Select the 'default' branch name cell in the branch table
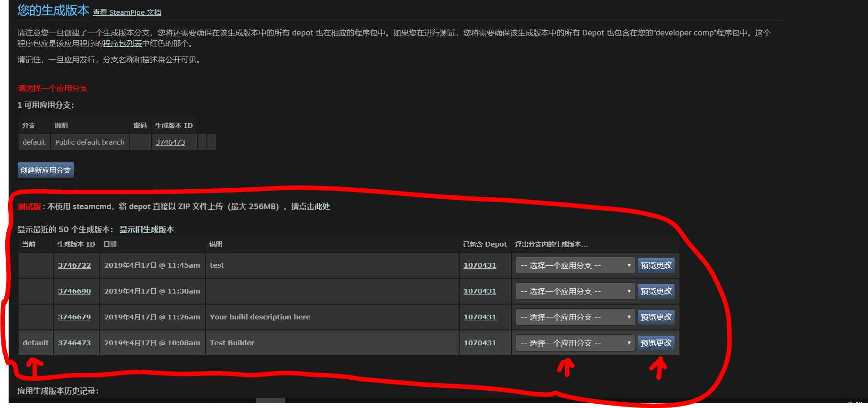Viewport: 868px width, 408px height. 34,142
